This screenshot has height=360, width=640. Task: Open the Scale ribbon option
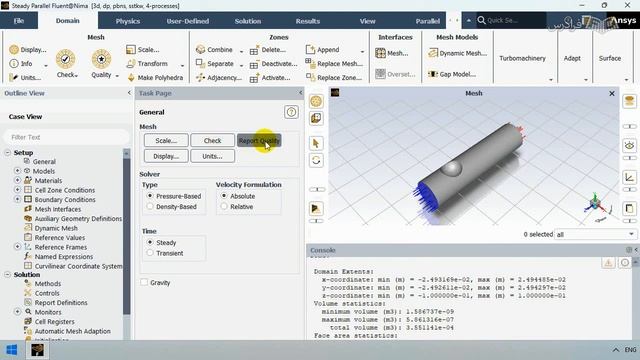pos(142,50)
